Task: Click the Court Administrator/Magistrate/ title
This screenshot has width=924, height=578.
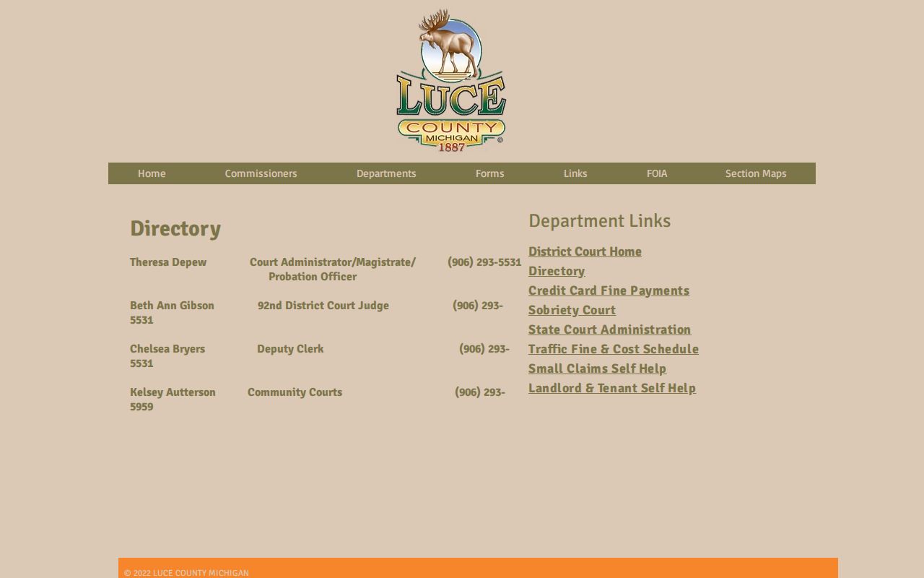Action: click(x=333, y=262)
